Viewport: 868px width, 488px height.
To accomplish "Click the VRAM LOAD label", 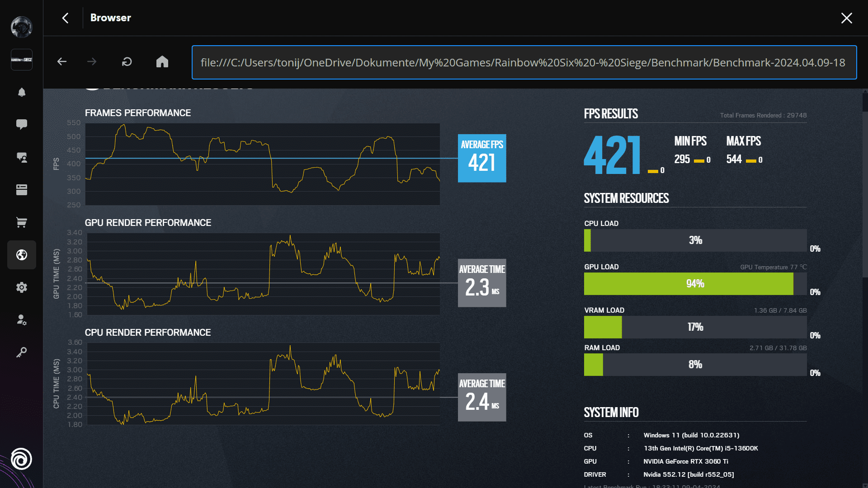I will tap(604, 310).
